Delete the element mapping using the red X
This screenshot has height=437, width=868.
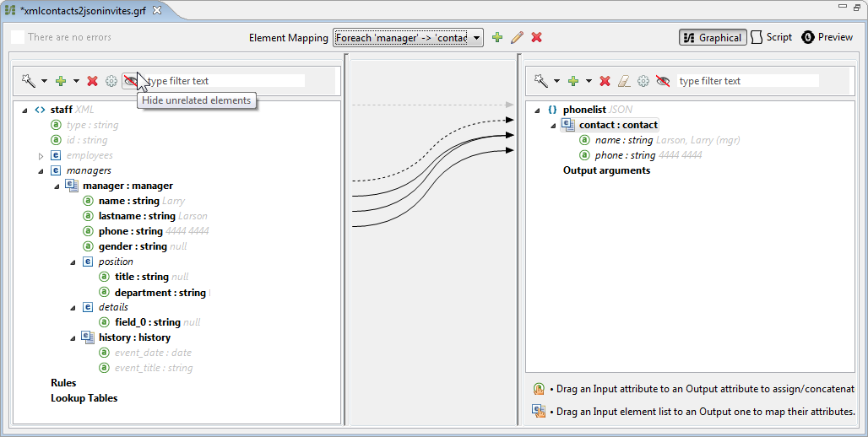pos(536,37)
